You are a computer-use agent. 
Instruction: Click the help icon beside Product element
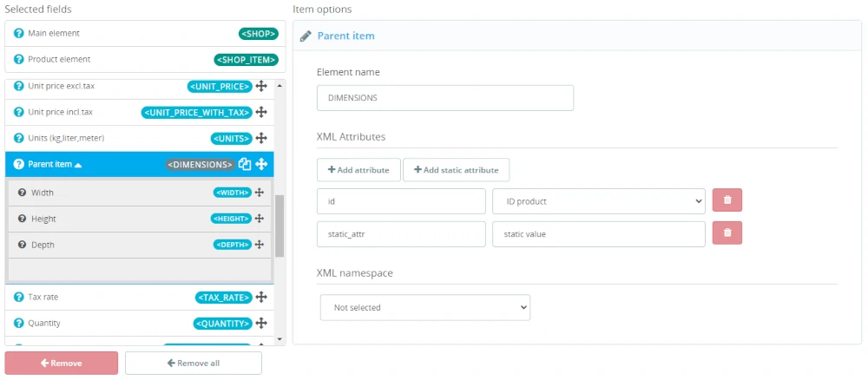[19, 60]
